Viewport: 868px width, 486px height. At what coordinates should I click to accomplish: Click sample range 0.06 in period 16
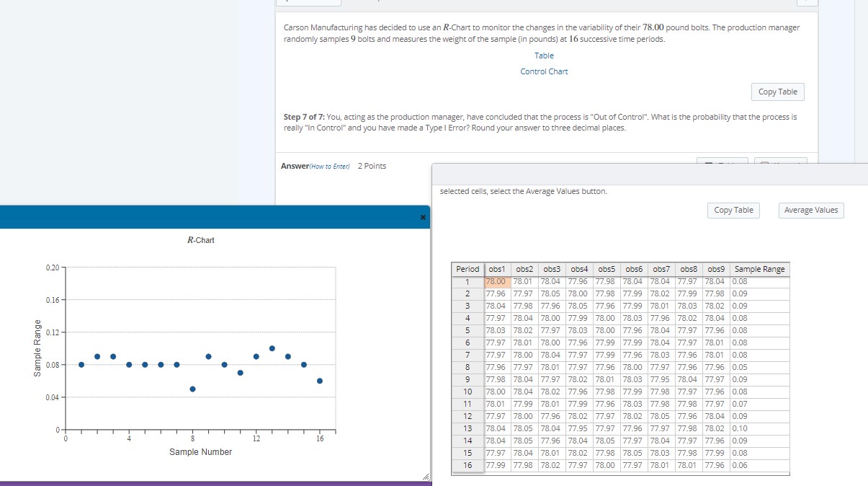[759, 465]
